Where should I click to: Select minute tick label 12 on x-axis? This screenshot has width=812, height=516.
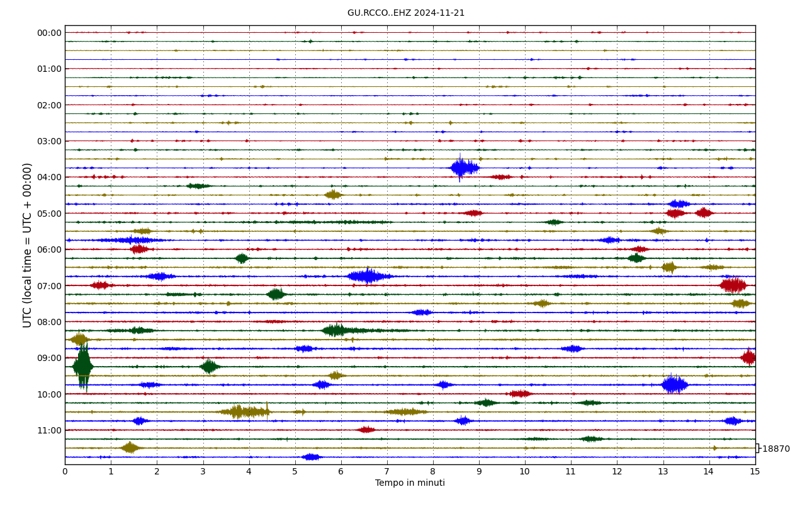tap(617, 471)
